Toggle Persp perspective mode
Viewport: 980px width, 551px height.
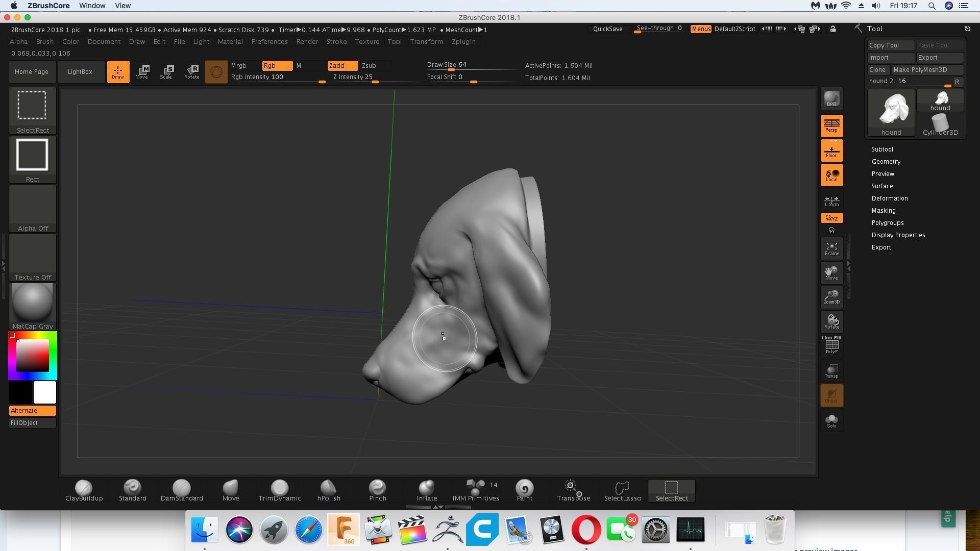pos(831,126)
